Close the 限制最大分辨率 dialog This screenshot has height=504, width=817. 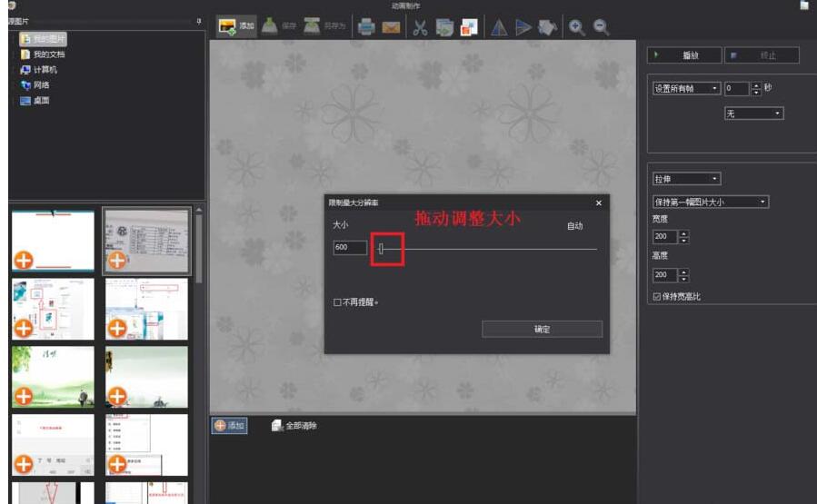pos(599,203)
